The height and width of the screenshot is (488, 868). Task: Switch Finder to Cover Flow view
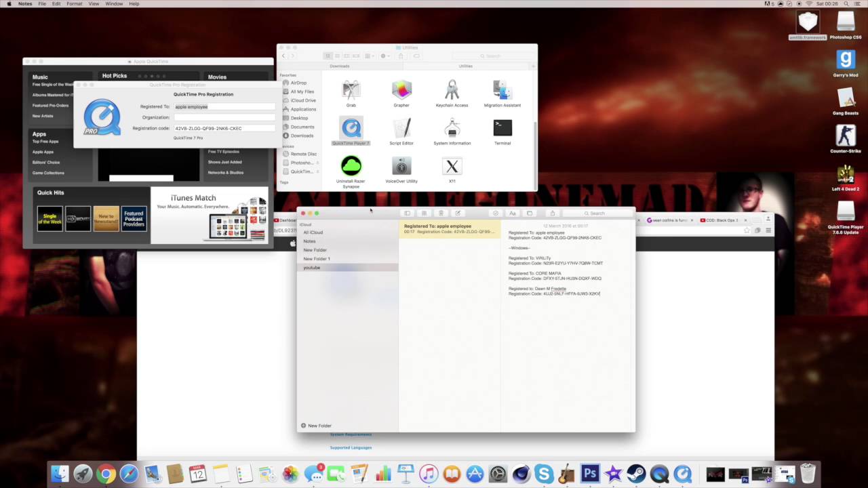click(x=356, y=56)
